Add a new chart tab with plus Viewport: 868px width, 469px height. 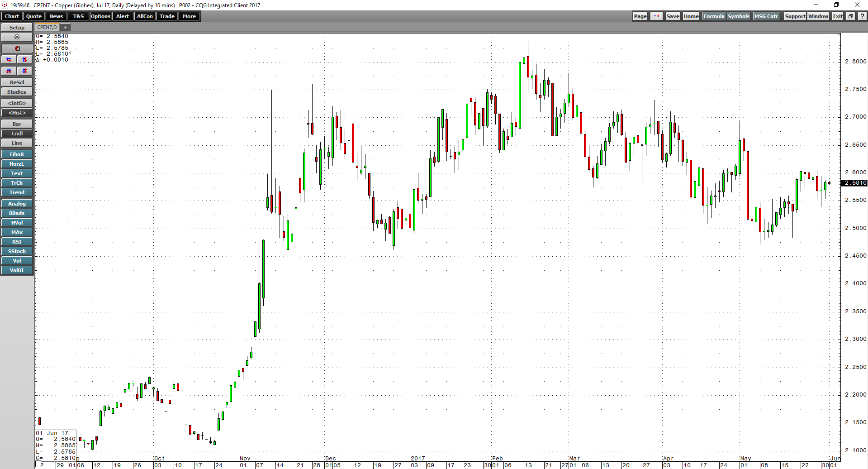click(x=65, y=28)
